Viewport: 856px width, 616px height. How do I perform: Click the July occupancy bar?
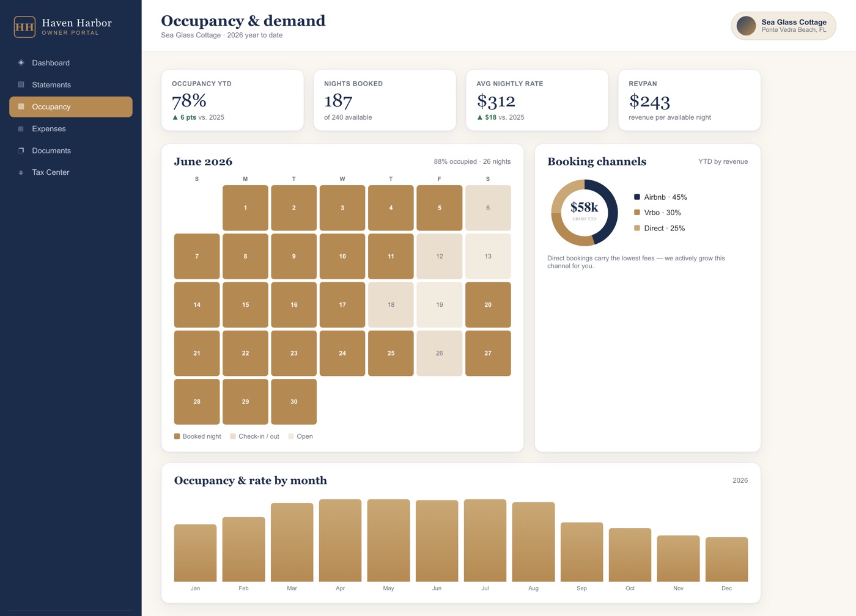click(x=485, y=540)
